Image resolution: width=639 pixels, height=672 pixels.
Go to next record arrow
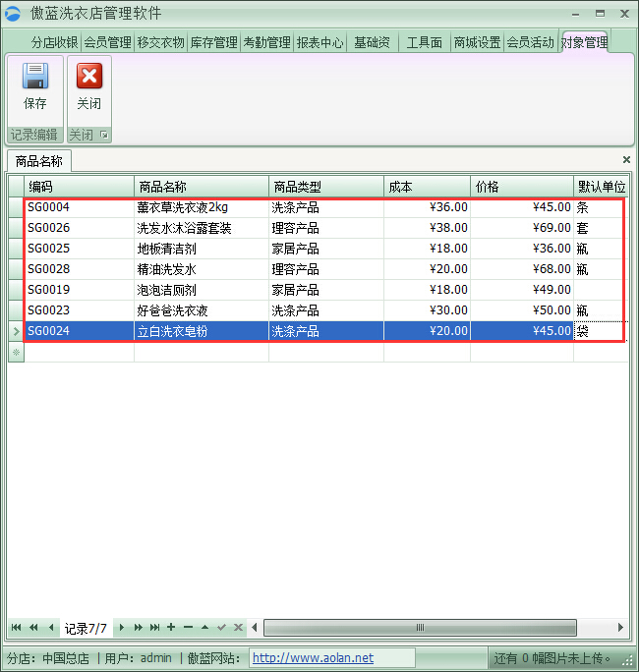[121, 628]
